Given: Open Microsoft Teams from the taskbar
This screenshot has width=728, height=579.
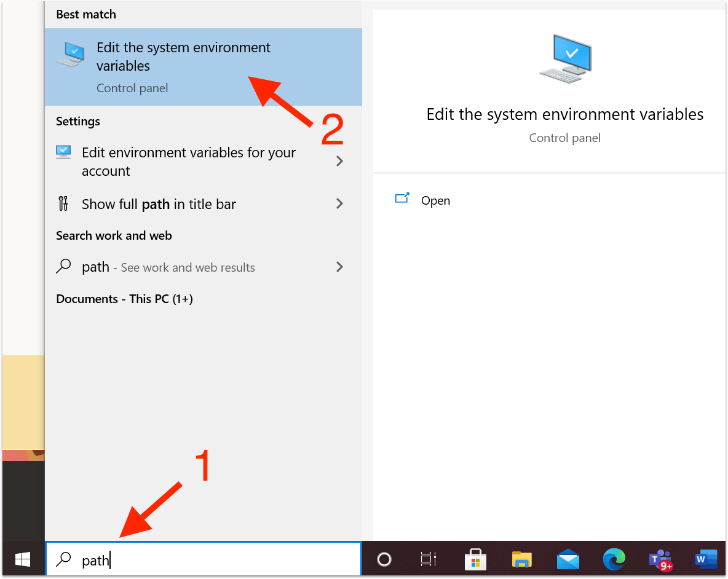Looking at the screenshot, I should [x=661, y=559].
